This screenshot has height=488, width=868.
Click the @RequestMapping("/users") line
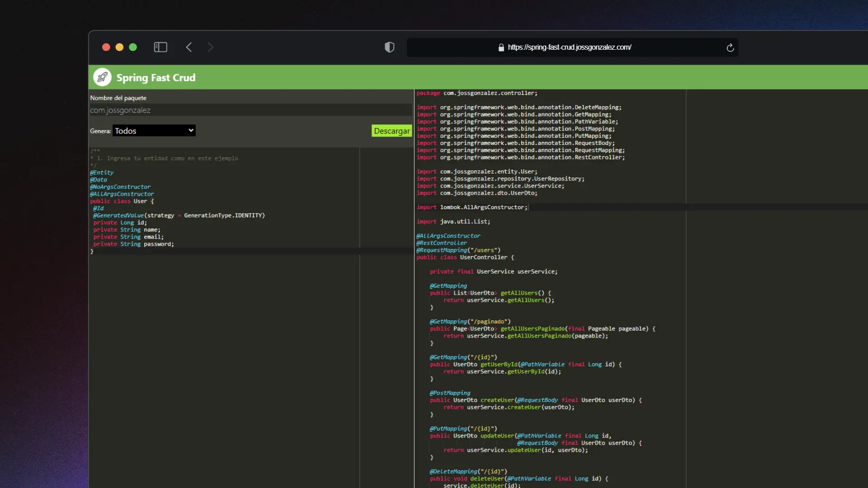(x=458, y=250)
